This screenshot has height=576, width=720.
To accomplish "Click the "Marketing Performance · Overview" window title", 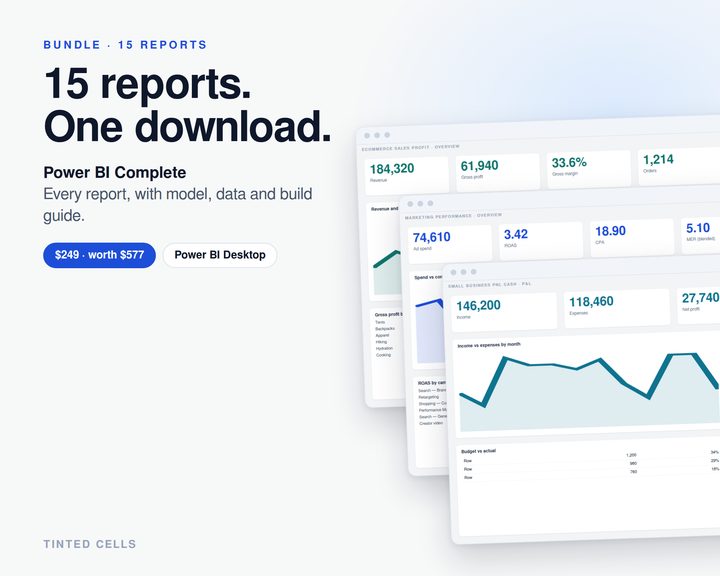I will (453, 216).
